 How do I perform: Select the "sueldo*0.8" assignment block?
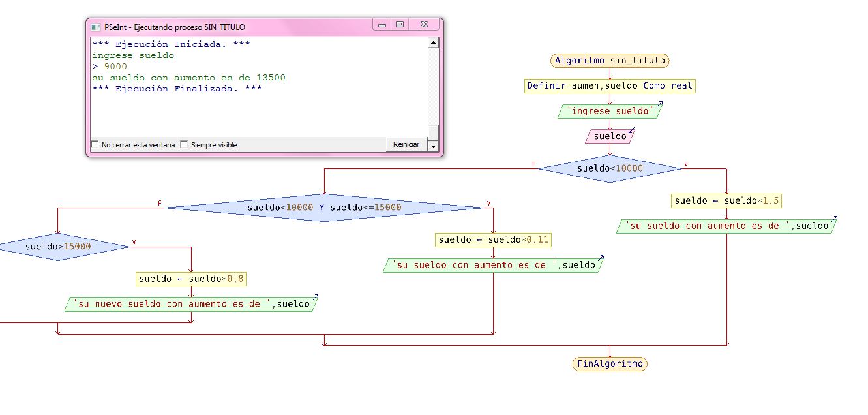point(192,278)
